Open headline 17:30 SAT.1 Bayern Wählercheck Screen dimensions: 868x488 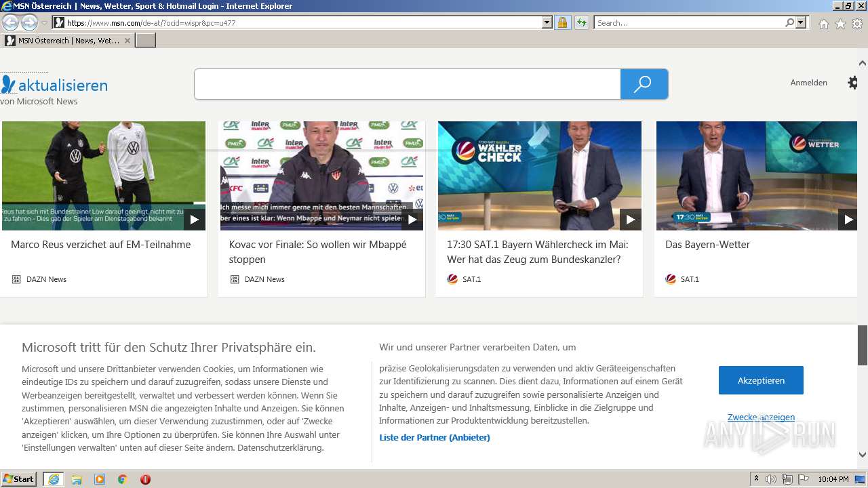pyautogui.click(x=538, y=252)
